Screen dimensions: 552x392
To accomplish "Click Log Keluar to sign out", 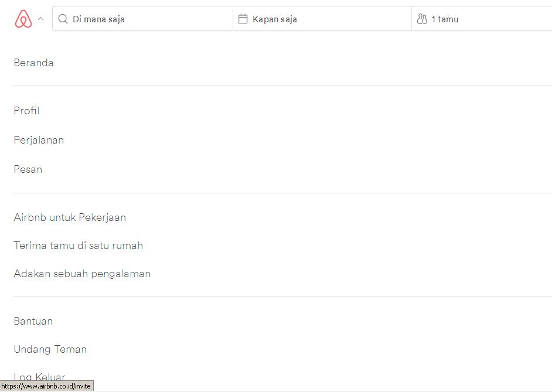I will point(39,377).
